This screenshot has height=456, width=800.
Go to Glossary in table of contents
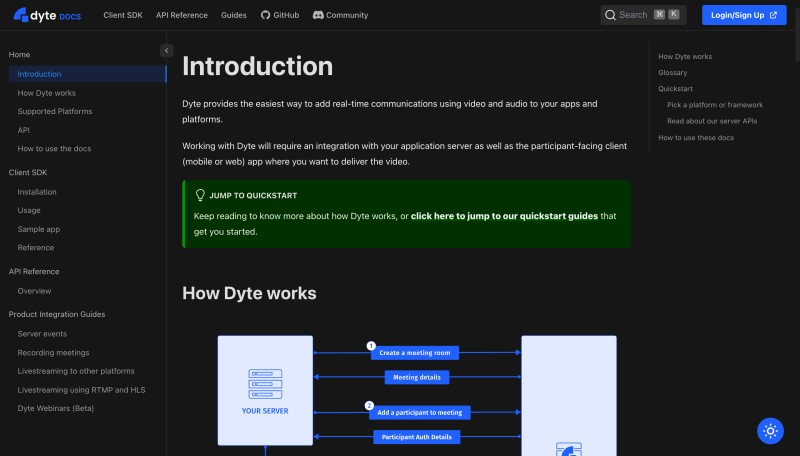[672, 73]
